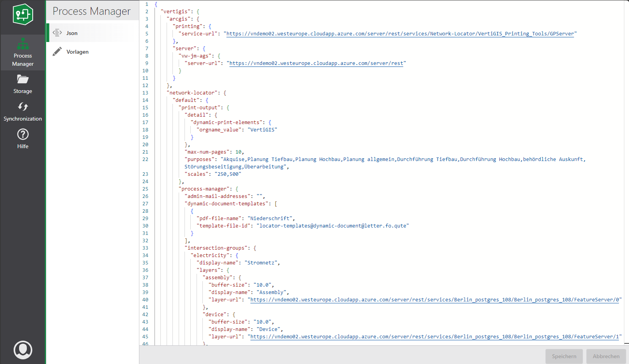Click the "arcgis" key text
This screenshot has height=364, width=629.
[179, 19]
